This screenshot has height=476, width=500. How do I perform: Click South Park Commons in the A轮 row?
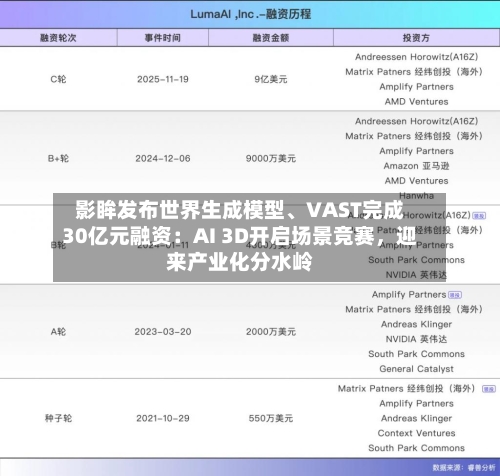(416, 354)
